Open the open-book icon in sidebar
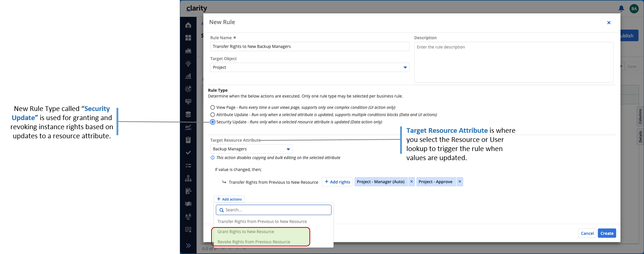 point(188,204)
